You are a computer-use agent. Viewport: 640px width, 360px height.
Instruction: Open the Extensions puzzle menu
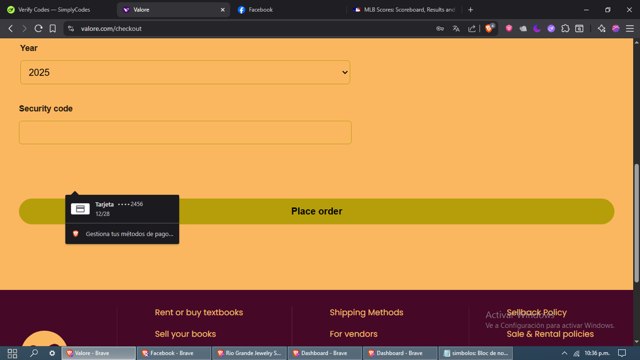pyautogui.click(x=565, y=28)
